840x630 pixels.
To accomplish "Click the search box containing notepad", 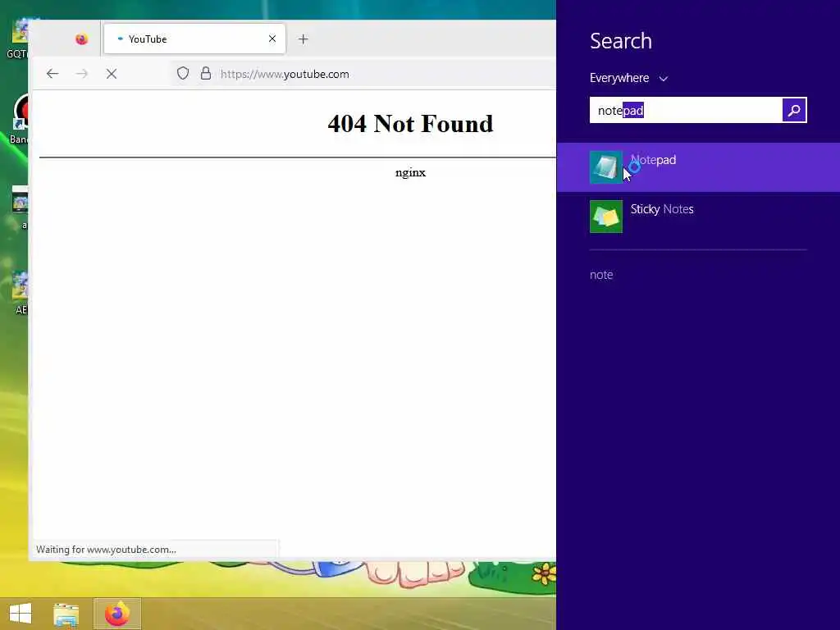I will [686, 111].
